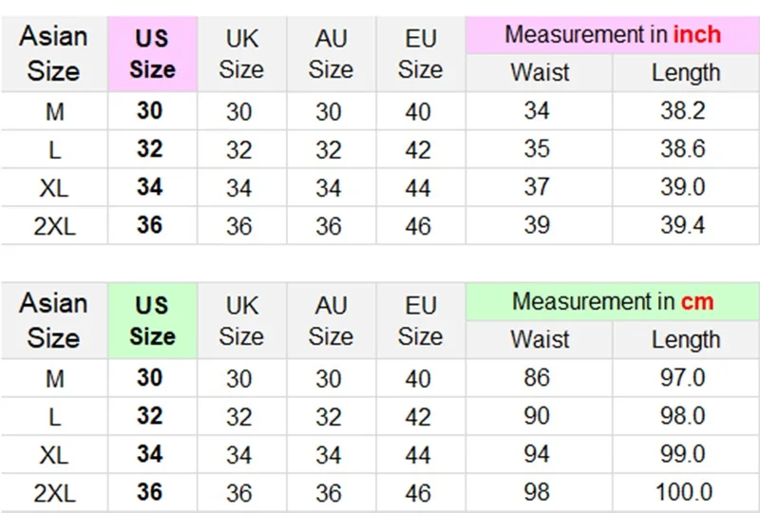The width and height of the screenshot is (760, 532).
Task: Click waist value 39 in inch table
Action: [x=537, y=225]
